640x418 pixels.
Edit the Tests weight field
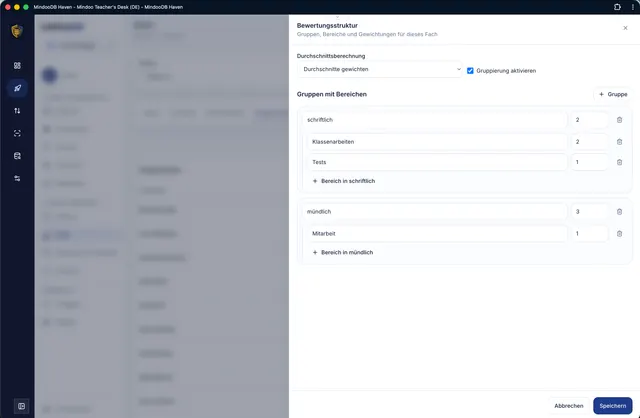[x=589, y=162]
